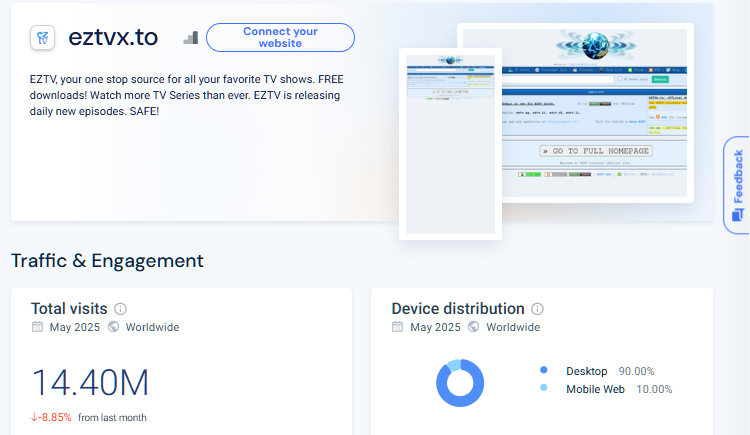Image resolution: width=750 pixels, height=435 pixels.
Task: Click the 14.40M total visits value
Action: tap(90, 383)
